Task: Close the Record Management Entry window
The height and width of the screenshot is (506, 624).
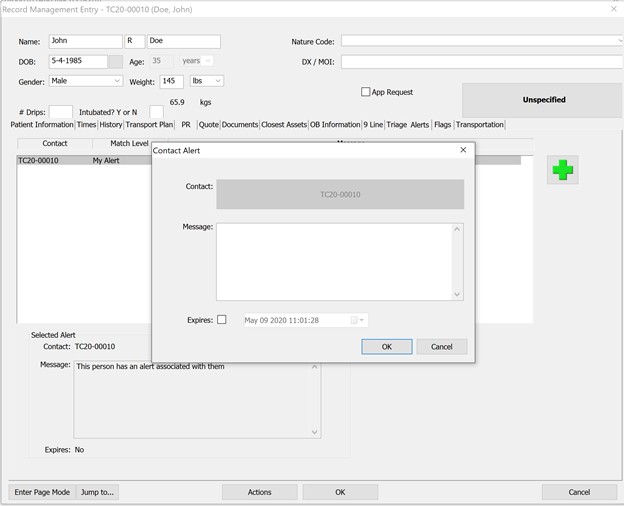Action: pyautogui.click(x=614, y=9)
